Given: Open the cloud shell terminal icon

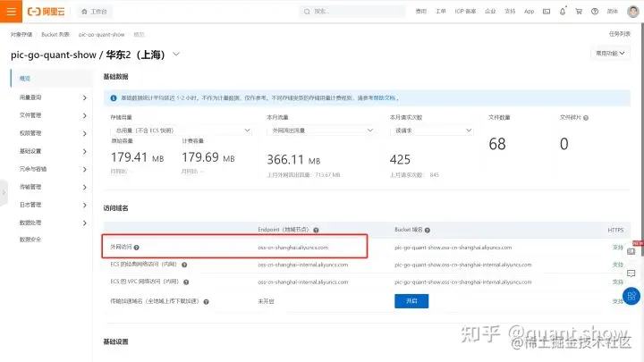Looking at the screenshot, I should click(x=547, y=12).
